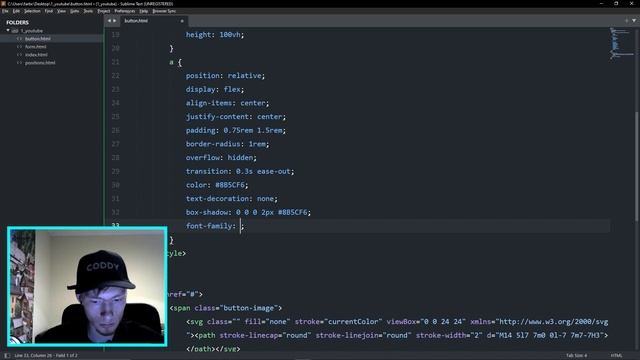This screenshot has height=360, width=640.
Task: Click on 'color: #8B5CF6;' line
Action: coord(217,185)
